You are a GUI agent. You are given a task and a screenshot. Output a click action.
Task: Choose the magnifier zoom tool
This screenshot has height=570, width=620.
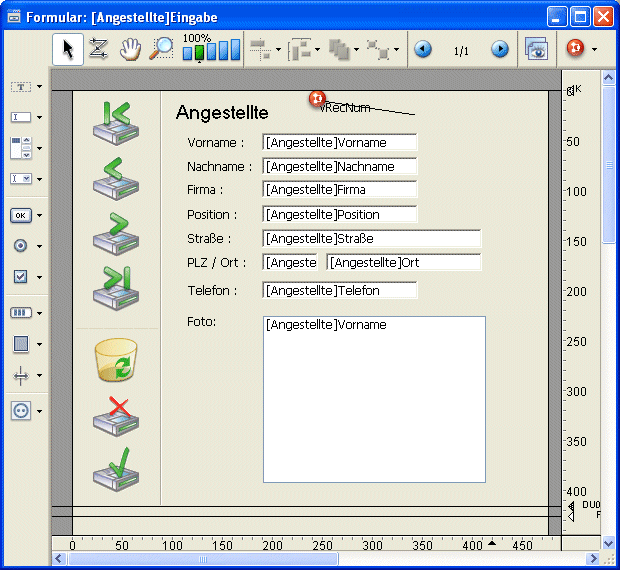tap(161, 49)
